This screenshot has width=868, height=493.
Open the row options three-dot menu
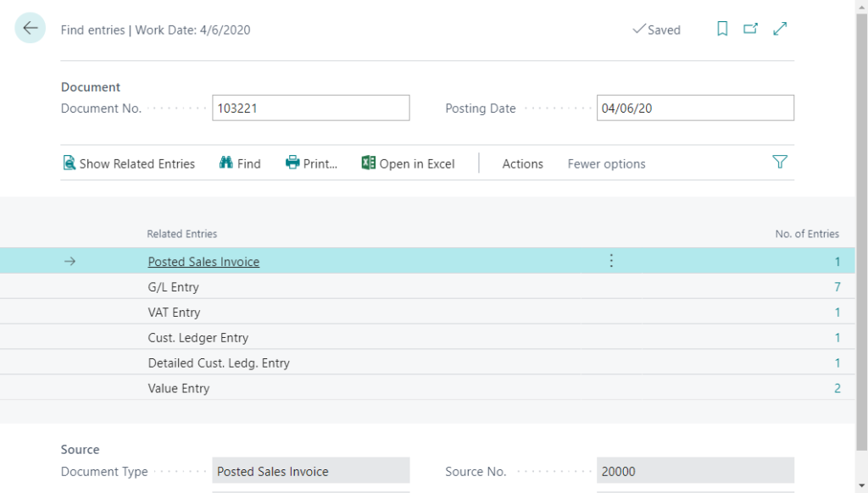611,261
